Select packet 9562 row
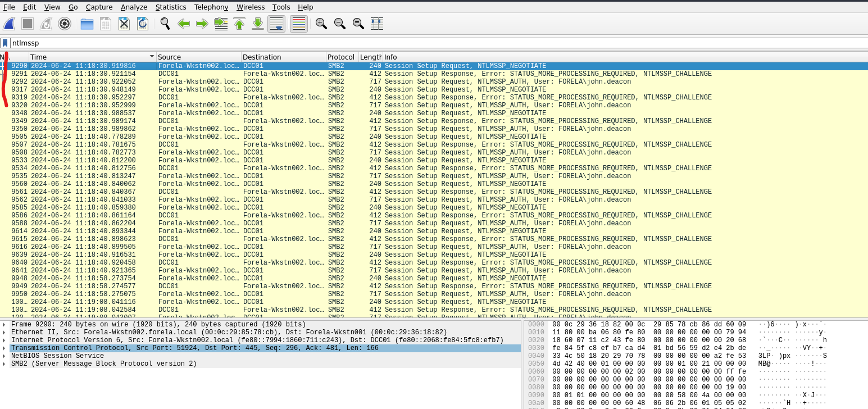The image size is (868, 409). coord(434,199)
